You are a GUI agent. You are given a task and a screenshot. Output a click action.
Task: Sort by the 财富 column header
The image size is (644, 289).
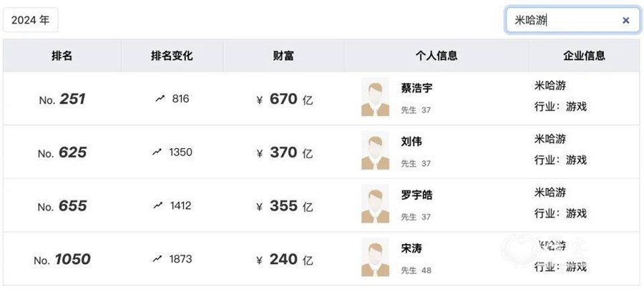coord(283,56)
